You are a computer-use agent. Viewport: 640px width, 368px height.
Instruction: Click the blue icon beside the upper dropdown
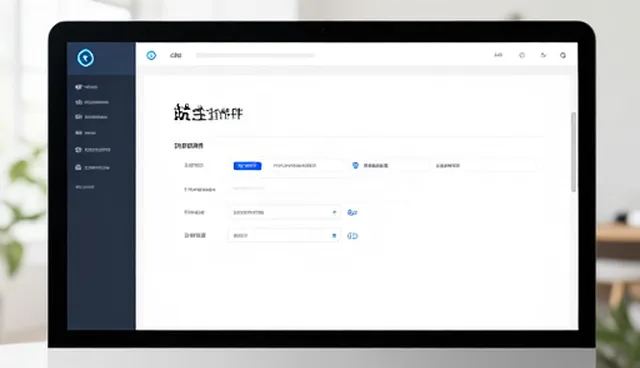(x=352, y=213)
